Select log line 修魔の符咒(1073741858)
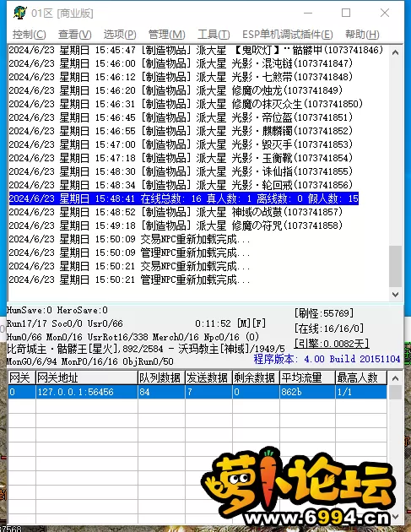Viewport: 411px width, 532px height. click(x=176, y=225)
